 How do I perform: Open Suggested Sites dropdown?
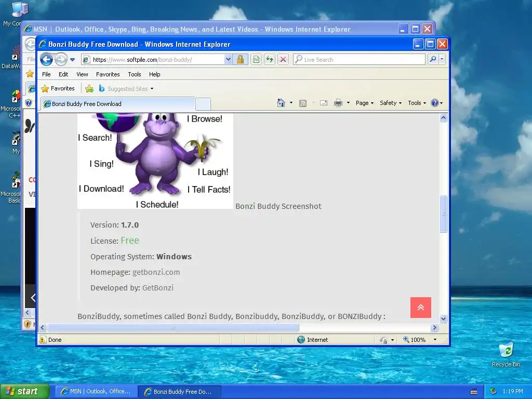tap(126, 89)
